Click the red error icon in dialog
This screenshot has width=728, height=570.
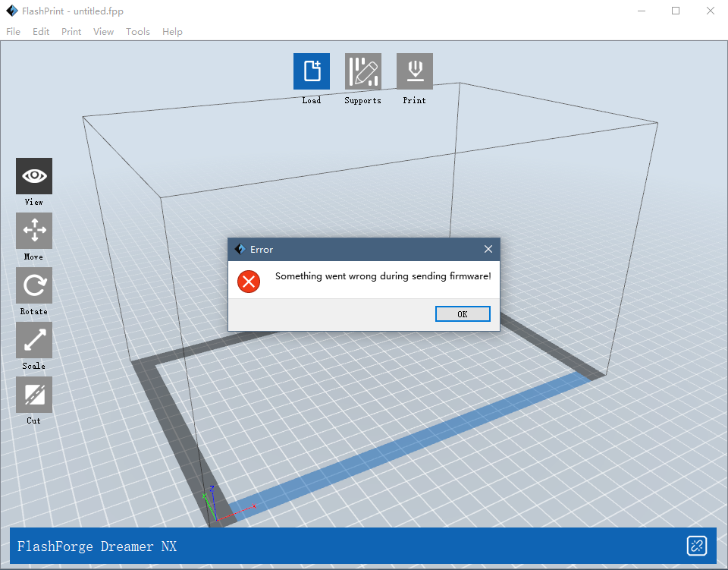248,282
